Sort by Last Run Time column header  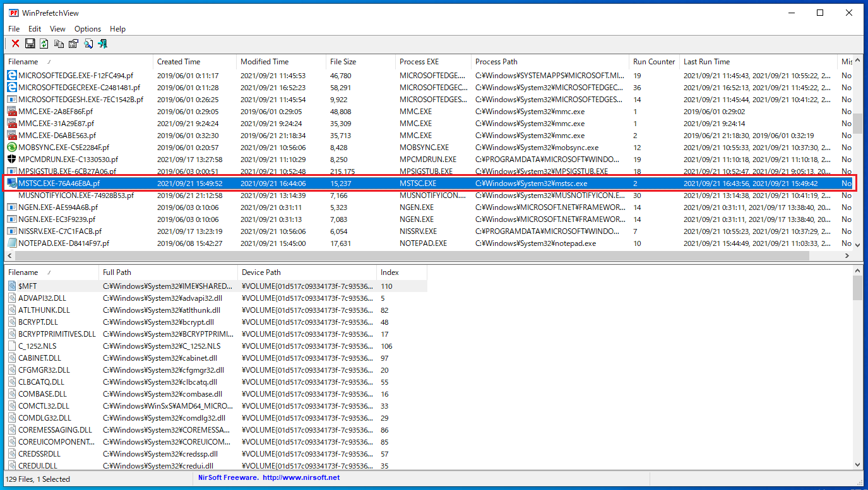(758, 62)
